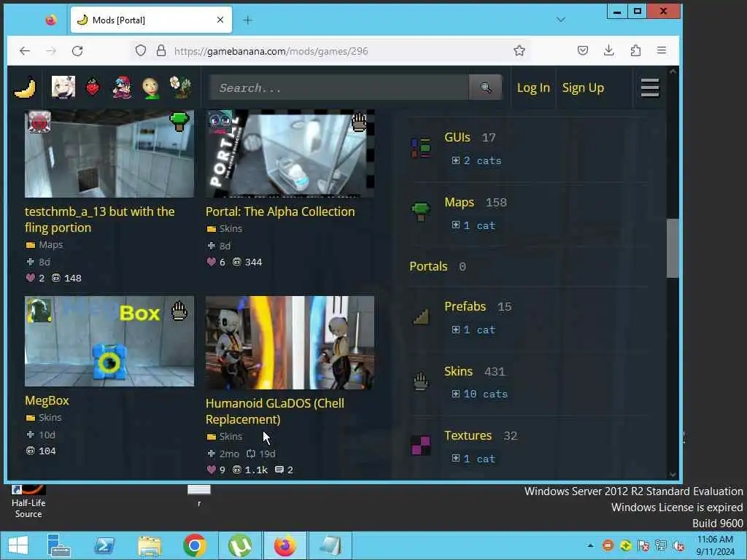
Task: Click the Maps category tree icon
Action: point(421,211)
